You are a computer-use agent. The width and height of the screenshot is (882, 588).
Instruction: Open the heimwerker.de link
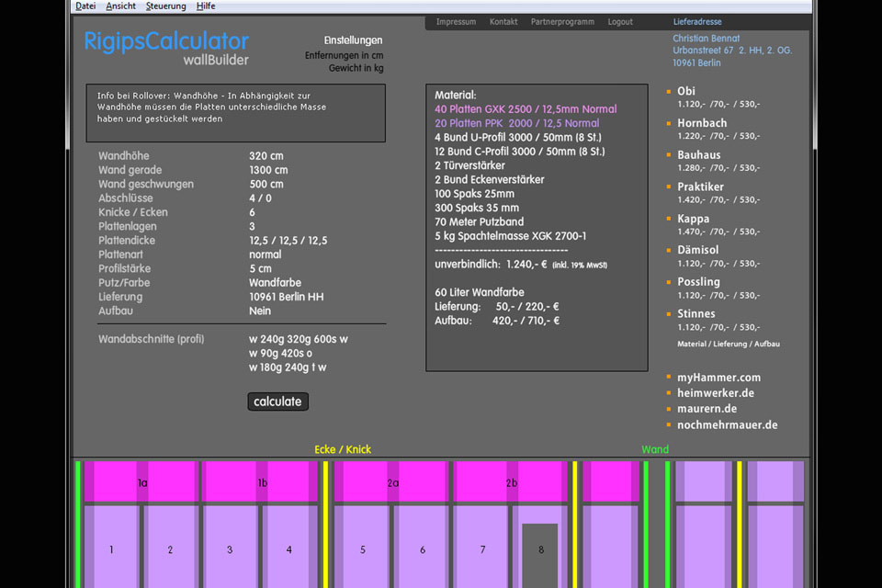[716, 393]
